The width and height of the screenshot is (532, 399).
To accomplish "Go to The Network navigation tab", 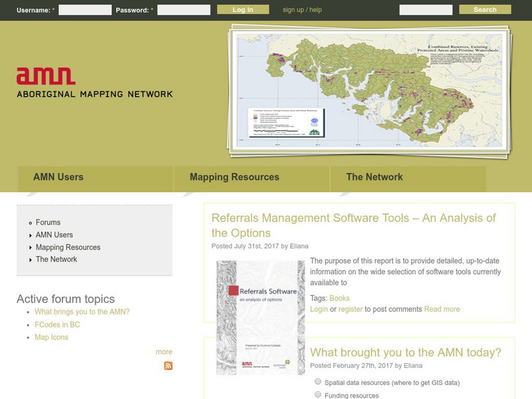I will (x=374, y=177).
